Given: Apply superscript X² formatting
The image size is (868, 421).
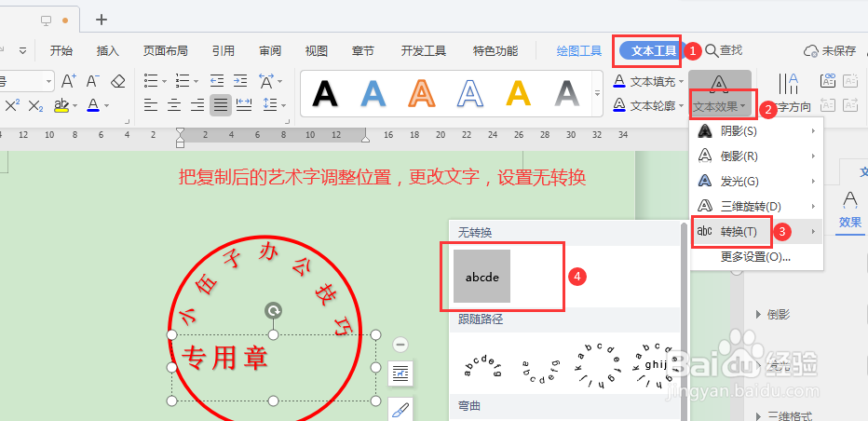Looking at the screenshot, I should point(11,105).
